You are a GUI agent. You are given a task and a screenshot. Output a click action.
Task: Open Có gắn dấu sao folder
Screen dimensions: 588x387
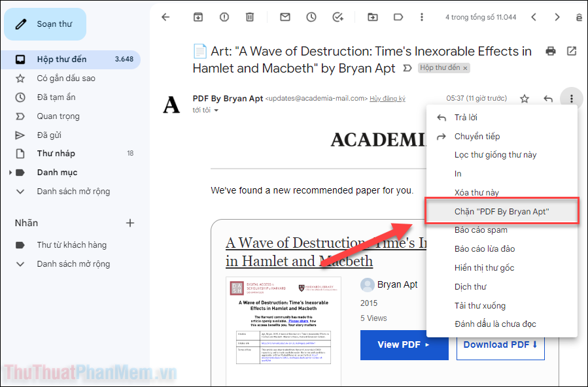pos(71,78)
